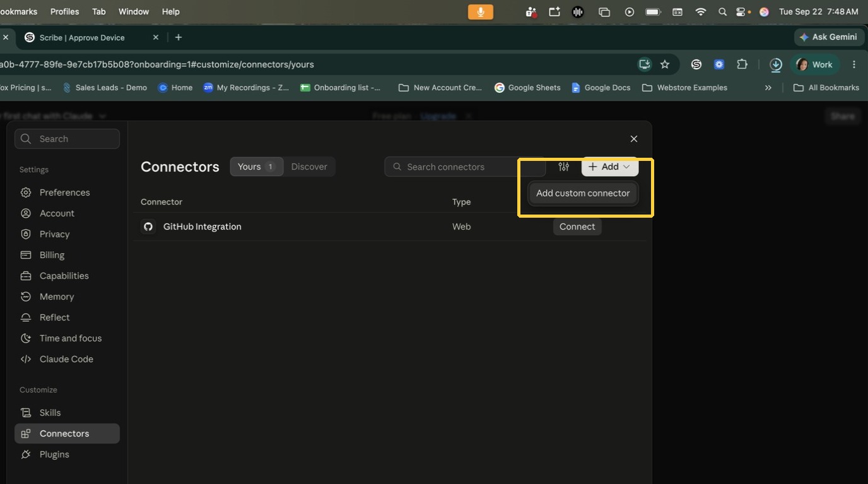This screenshot has height=484, width=868.
Task: Open New Account Cre... bookmark folder
Action: [440, 88]
